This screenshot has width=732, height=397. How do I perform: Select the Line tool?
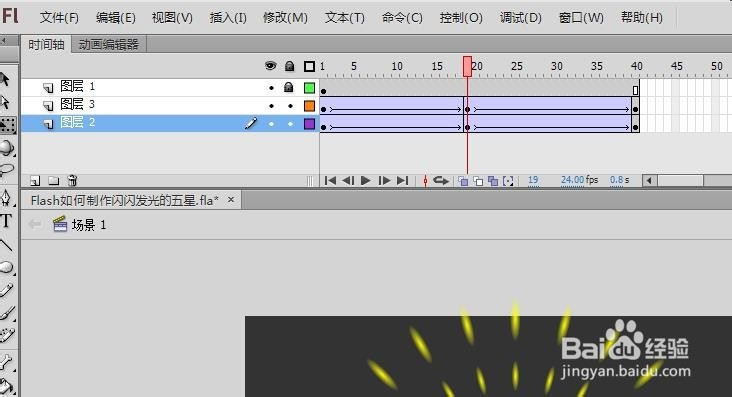(6, 244)
